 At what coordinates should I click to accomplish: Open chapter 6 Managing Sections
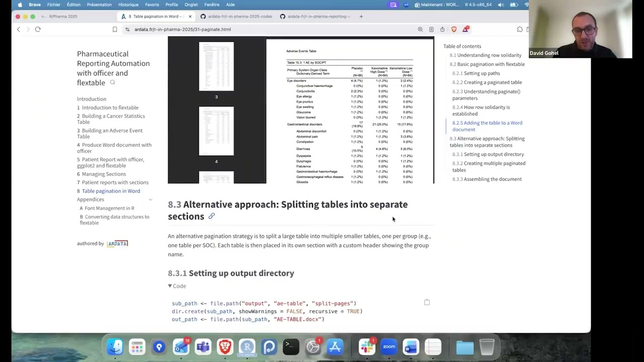point(102,174)
